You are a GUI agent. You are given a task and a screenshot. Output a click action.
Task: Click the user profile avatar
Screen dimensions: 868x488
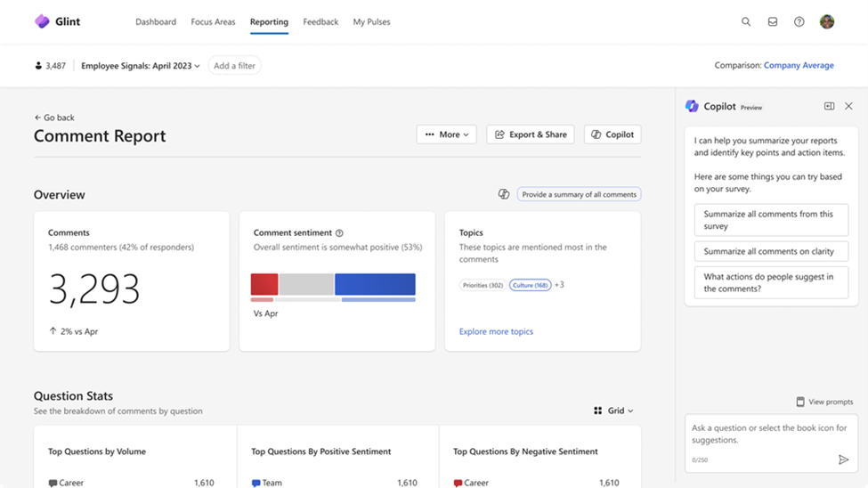(x=827, y=21)
